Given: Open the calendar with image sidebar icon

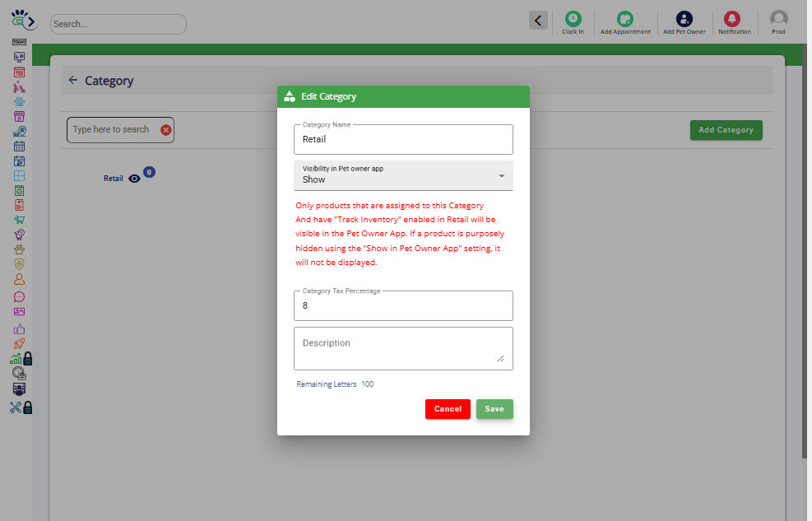Looking at the screenshot, I should (19, 161).
